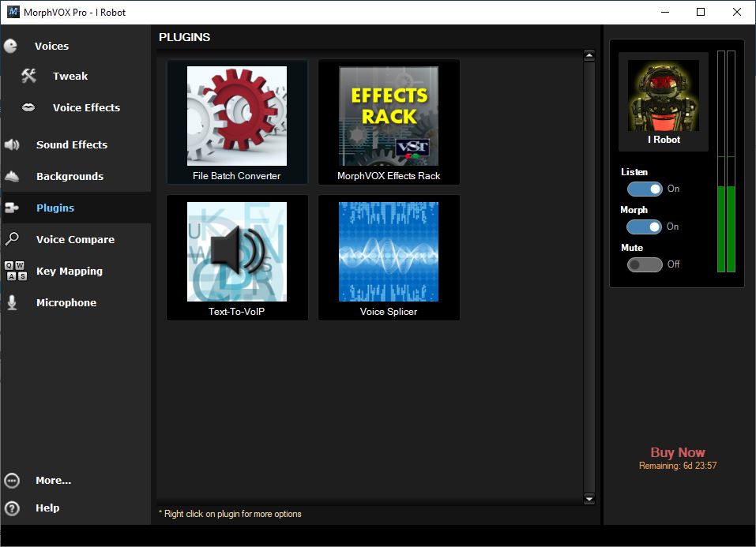
Task: Click the Voice Compare magnifier icon
Action: click(12, 239)
